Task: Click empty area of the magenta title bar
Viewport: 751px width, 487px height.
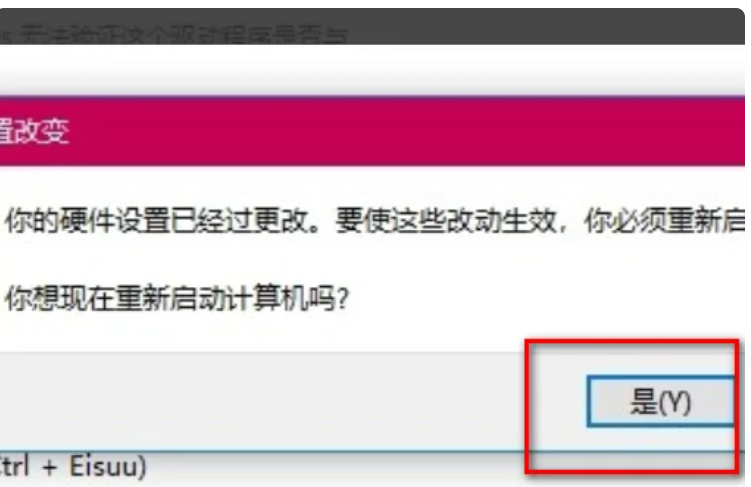Action: [x=407, y=131]
